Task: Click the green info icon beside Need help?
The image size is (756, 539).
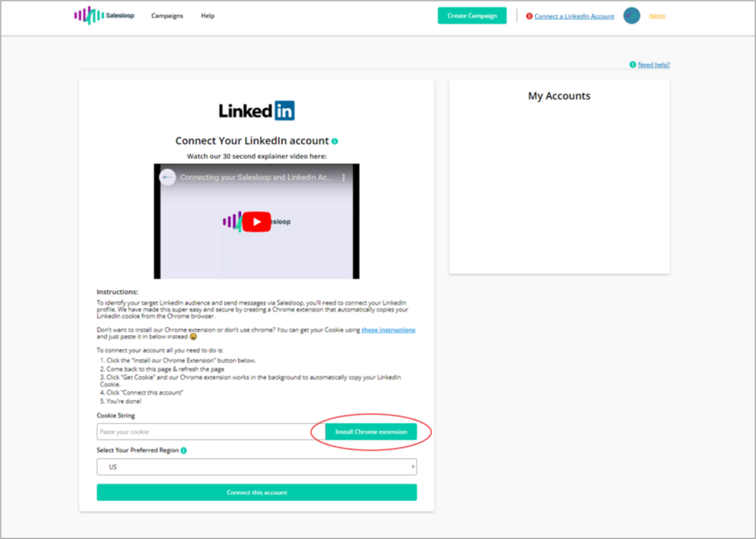Action: pyautogui.click(x=633, y=64)
